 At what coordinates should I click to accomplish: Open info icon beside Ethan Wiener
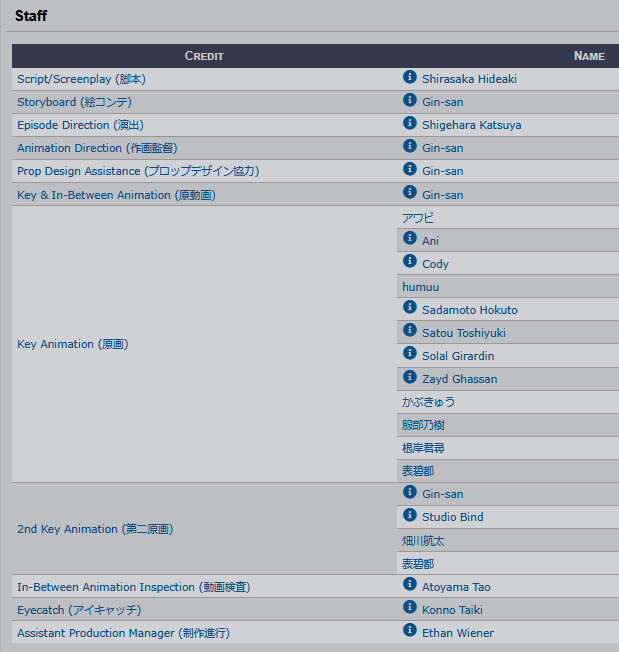[409, 630]
